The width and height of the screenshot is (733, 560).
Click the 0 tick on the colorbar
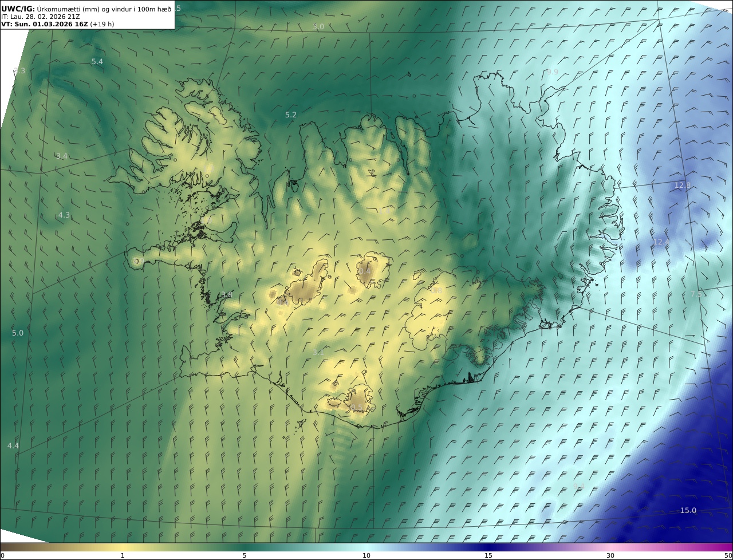coord(2,555)
